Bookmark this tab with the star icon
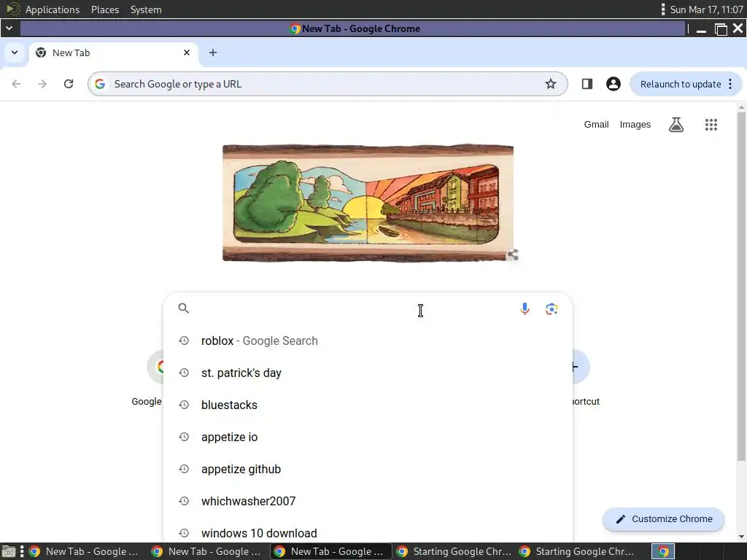Screen dimensions: 747x560 [x=551, y=84]
